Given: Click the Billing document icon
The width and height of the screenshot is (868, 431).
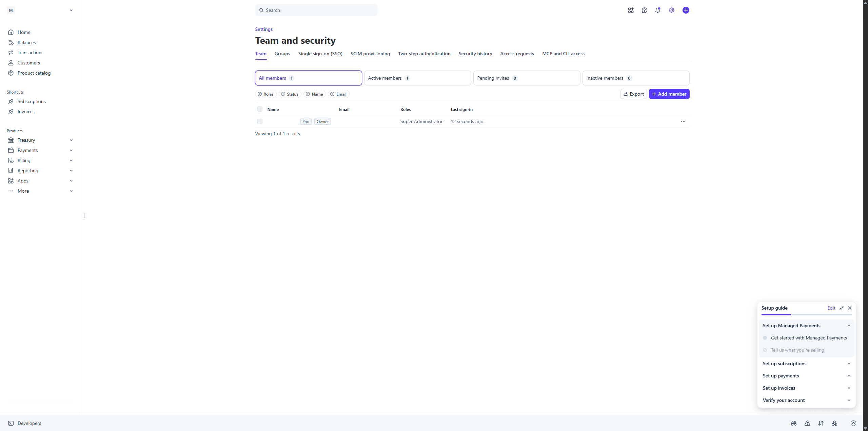Looking at the screenshot, I should [x=11, y=160].
